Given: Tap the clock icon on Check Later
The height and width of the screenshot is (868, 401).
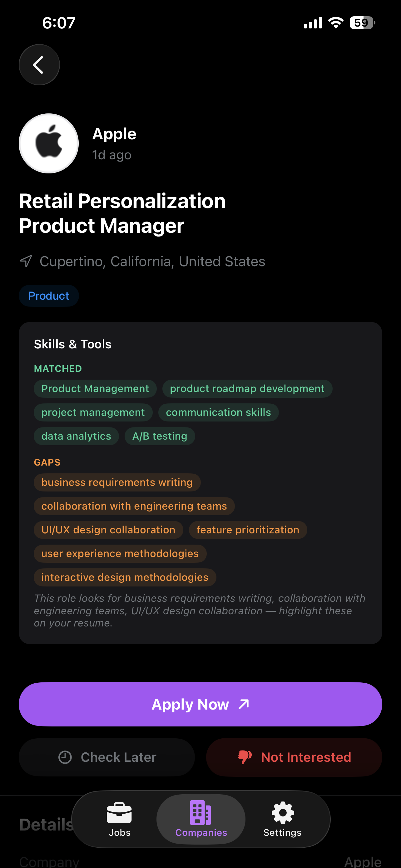Looking at the screenshot, I should point(65,757).
